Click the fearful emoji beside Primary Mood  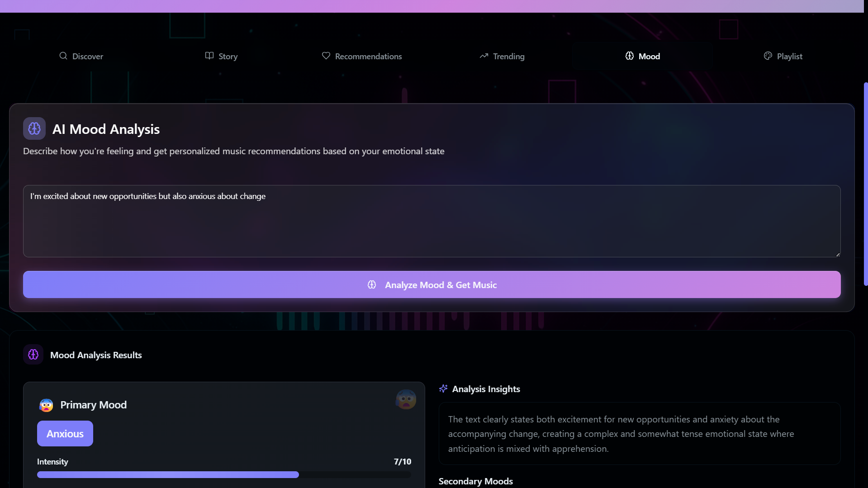pyautogui.click(x=46, y=405)
